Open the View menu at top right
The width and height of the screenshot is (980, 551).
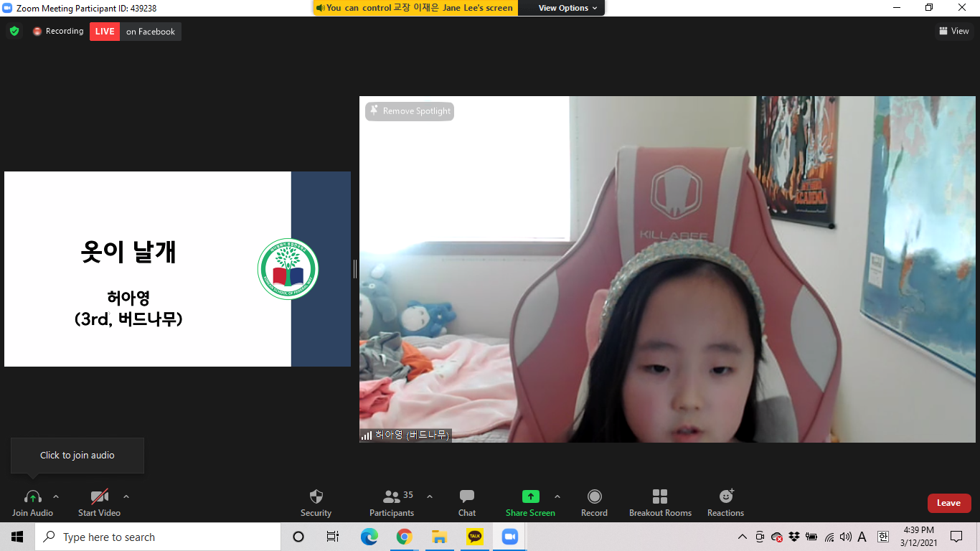[953, 31]
